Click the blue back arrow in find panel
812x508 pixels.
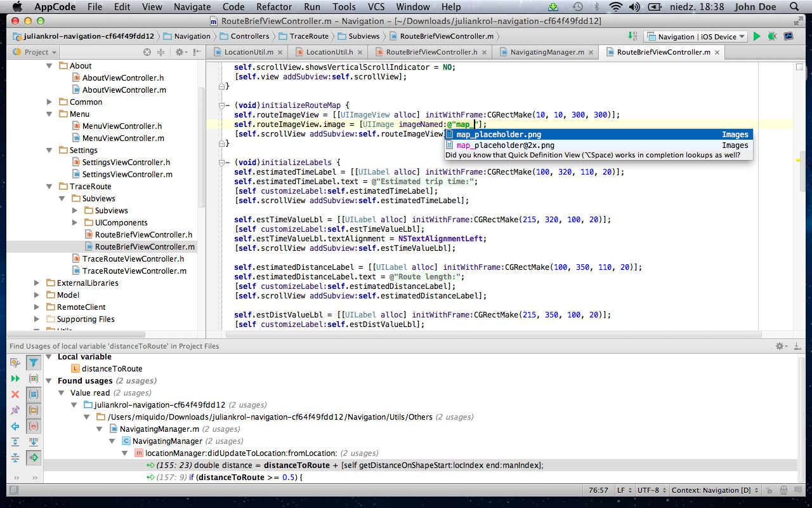(x=15, y=426)
